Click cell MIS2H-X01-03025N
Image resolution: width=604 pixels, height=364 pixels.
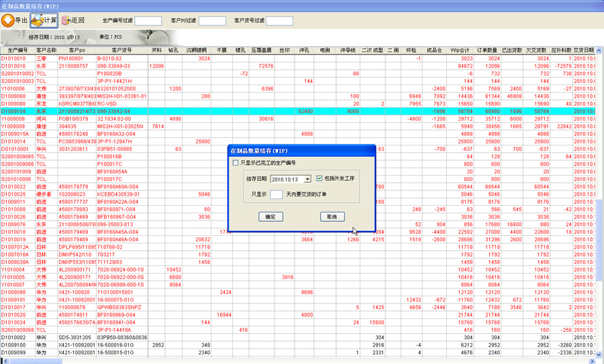click(120, 126)
